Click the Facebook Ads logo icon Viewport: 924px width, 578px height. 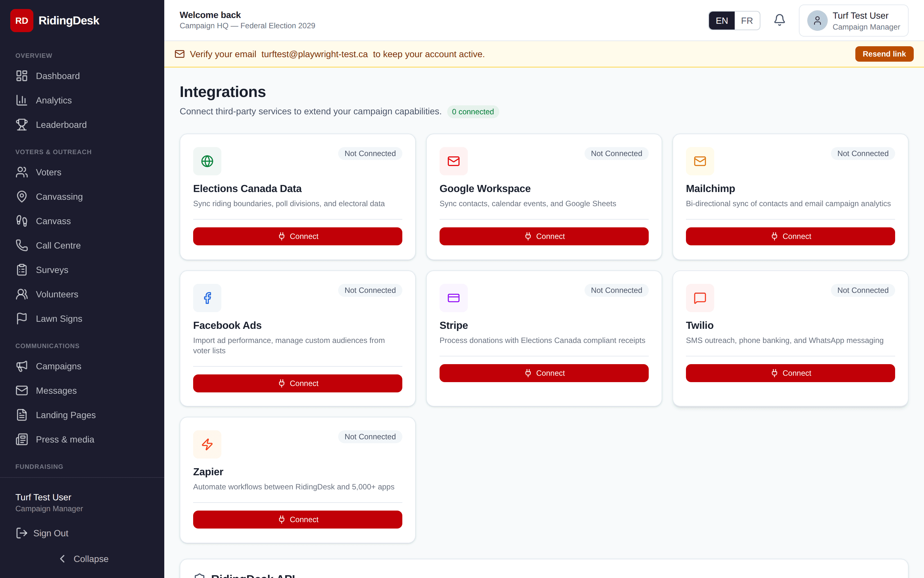click(x=207, y=298)
